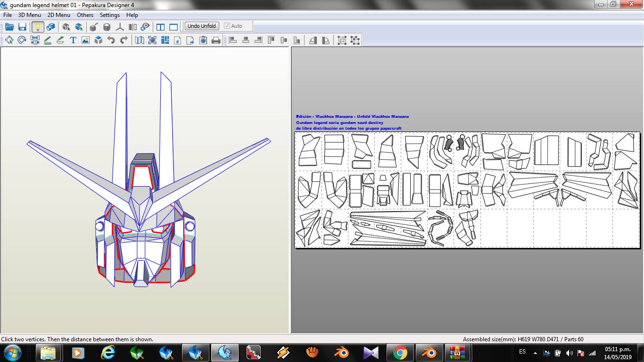The width and height of the screenshot is (644, 362).
Task: Save the project using the floppy disk icon
Action: coord(22,27)
